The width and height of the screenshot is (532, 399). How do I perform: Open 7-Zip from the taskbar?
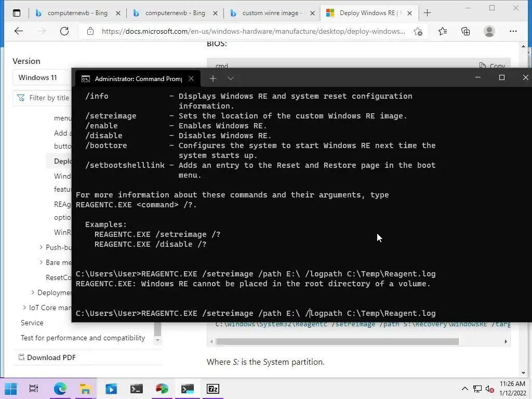point(212,389)
